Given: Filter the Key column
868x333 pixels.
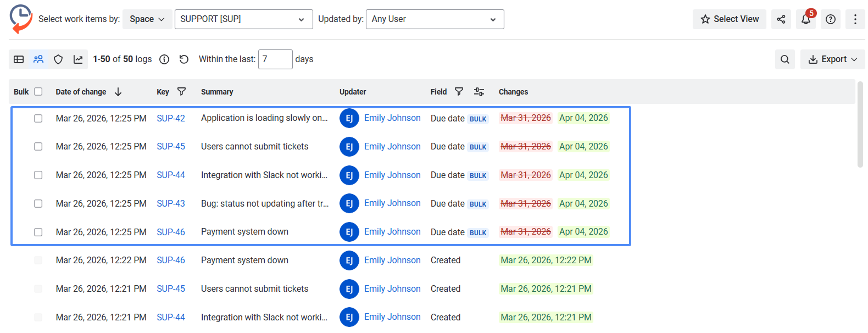Looking at the screenshot, I should (182, 92).
